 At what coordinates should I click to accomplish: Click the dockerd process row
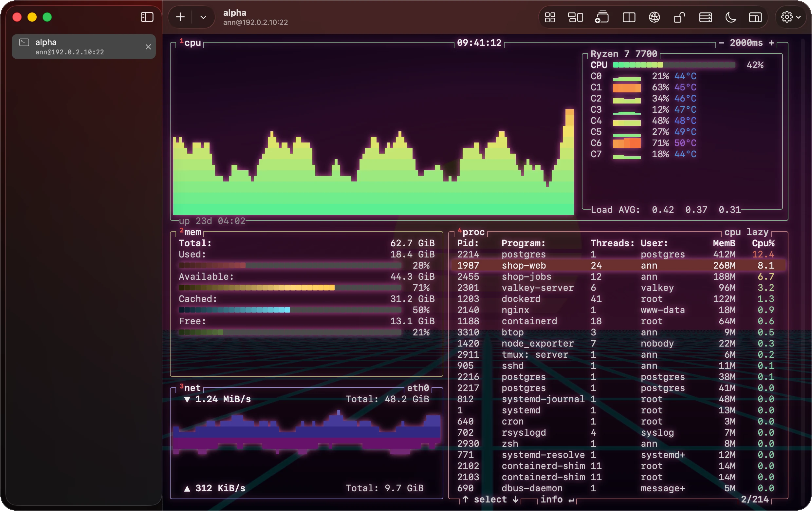click(x=618, y=299)
